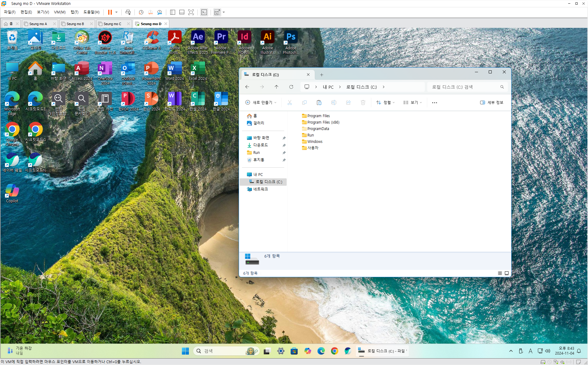Open the 새로 만들기 dropdown
The height and width of the screenshot is (365, 588).
tap(261, 102)
